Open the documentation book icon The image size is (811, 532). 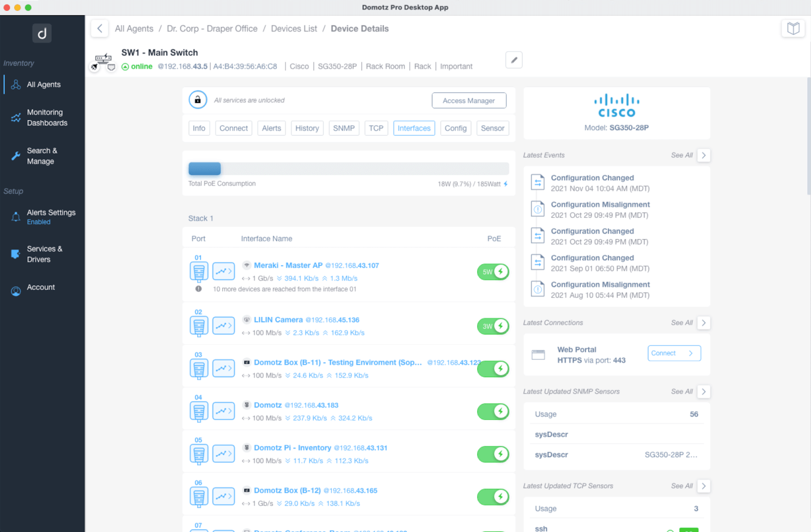click(793, 28)
